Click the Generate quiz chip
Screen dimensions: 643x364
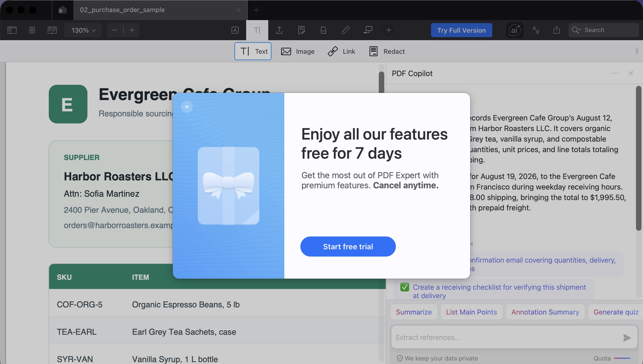click(616, 312)
